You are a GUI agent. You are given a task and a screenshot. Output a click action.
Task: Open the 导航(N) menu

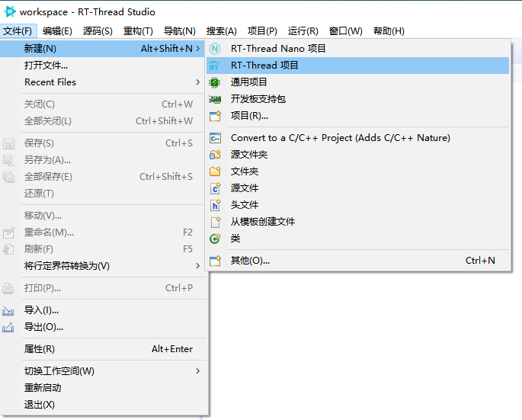pos(179,31)
